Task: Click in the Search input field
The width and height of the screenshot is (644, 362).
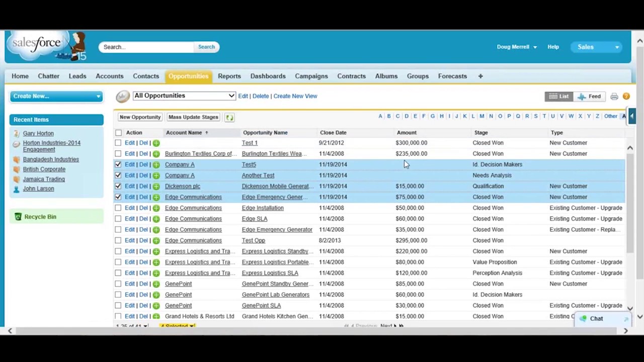Action: (146, 47)
